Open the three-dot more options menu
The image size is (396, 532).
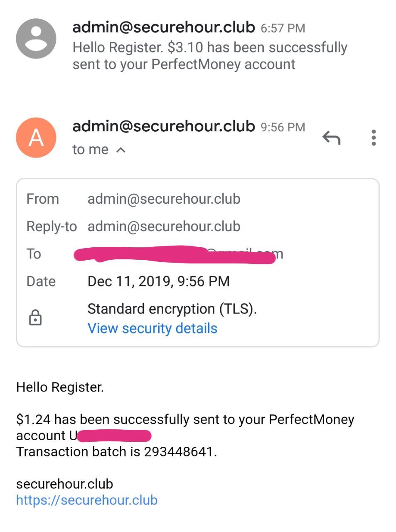tap(374, 138)
